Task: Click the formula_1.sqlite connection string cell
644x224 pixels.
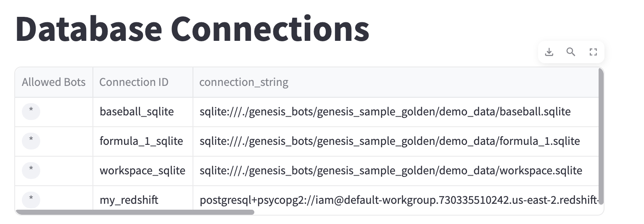Action: (x=390, y=141)
